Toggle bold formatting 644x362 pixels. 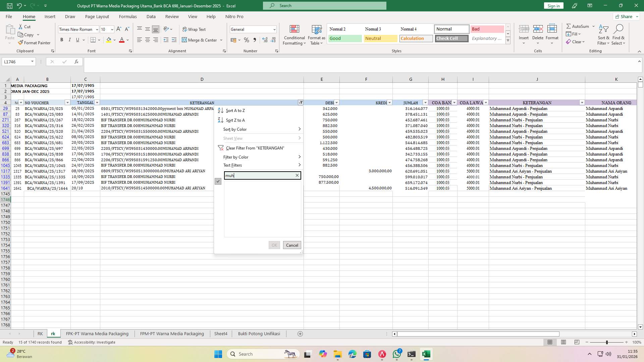(x=62, y=40)
